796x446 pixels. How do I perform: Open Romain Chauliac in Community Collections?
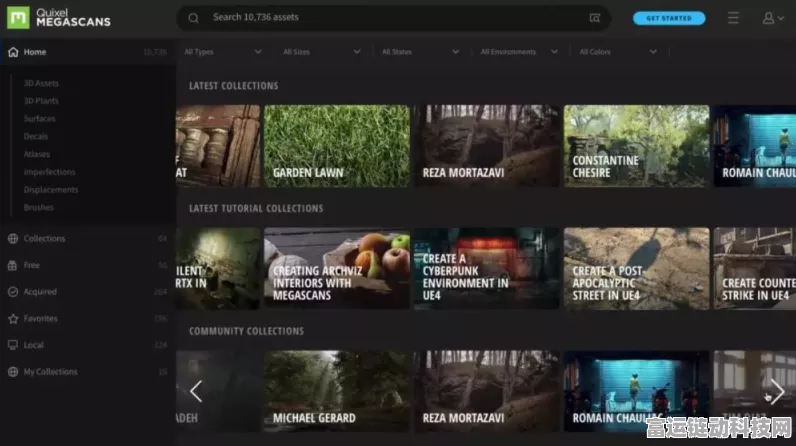point(637,391)
